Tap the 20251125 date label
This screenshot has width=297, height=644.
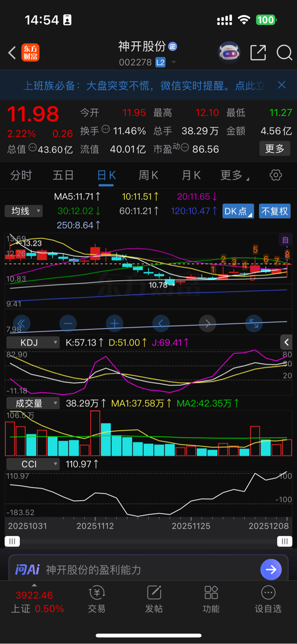point(191,526)
